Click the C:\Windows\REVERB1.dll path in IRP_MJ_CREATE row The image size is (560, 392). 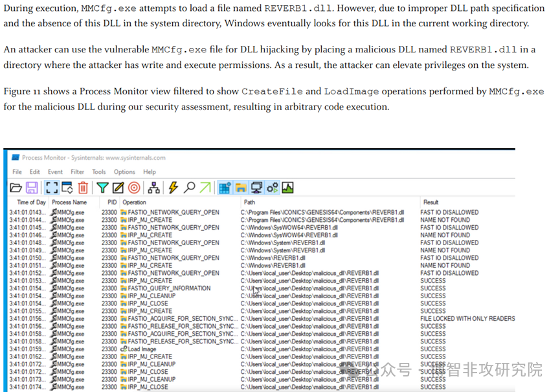[273, 265]
